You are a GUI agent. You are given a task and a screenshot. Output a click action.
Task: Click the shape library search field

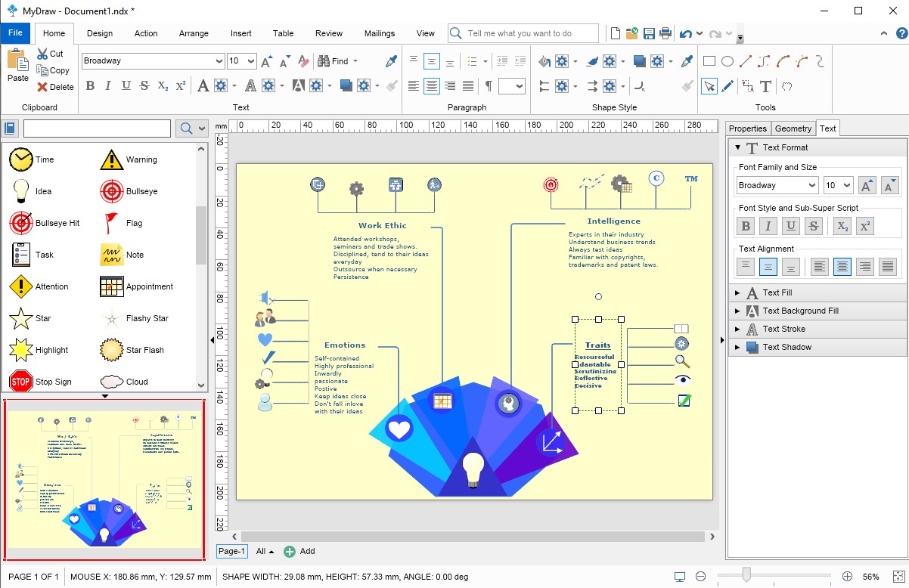(x=97, y=128)
